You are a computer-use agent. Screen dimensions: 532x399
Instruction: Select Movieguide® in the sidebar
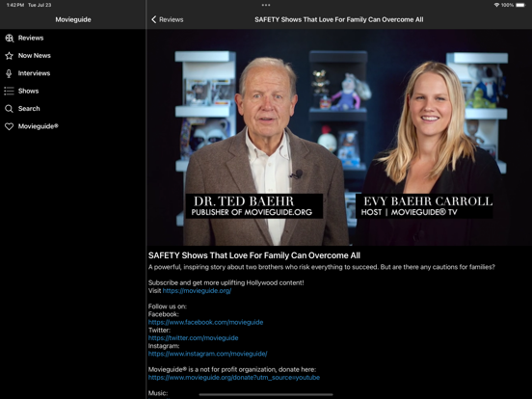[x=72, y=126]
